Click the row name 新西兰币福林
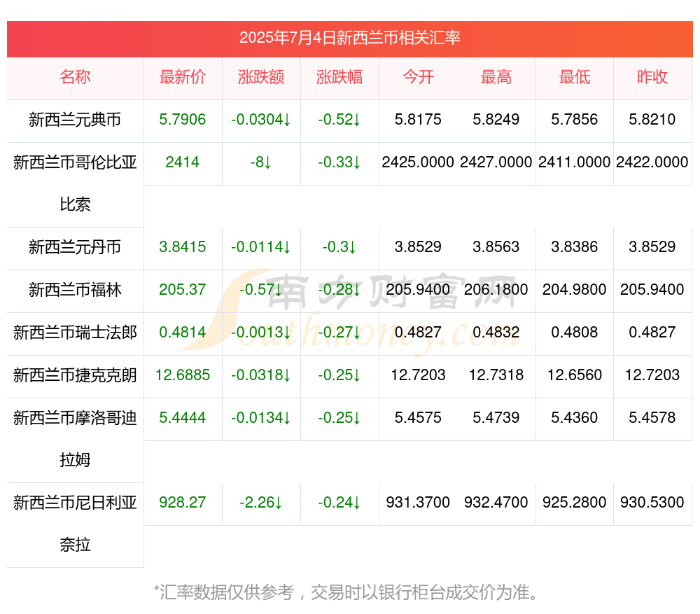The image size is (700, 614). 75,289
